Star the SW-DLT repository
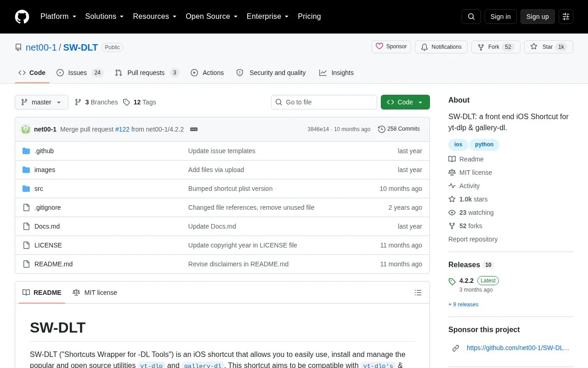This screenshot has width=588, height=368. [x=548, y=47]
